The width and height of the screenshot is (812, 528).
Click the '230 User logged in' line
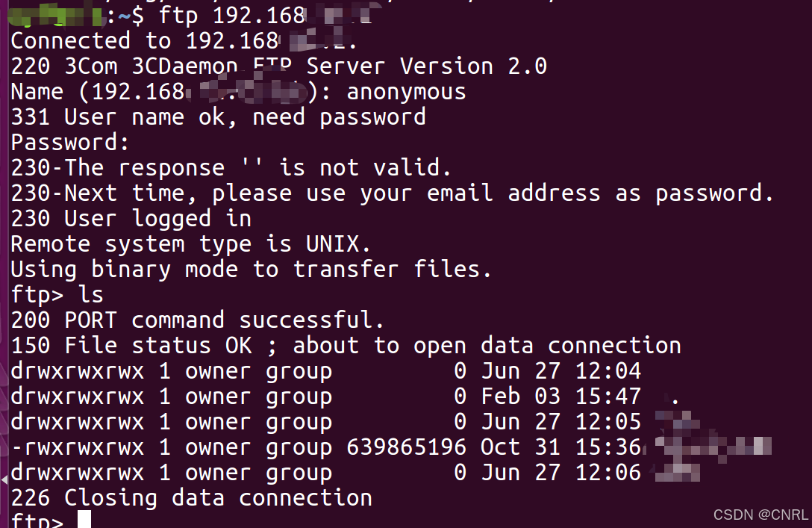(131, 219)
